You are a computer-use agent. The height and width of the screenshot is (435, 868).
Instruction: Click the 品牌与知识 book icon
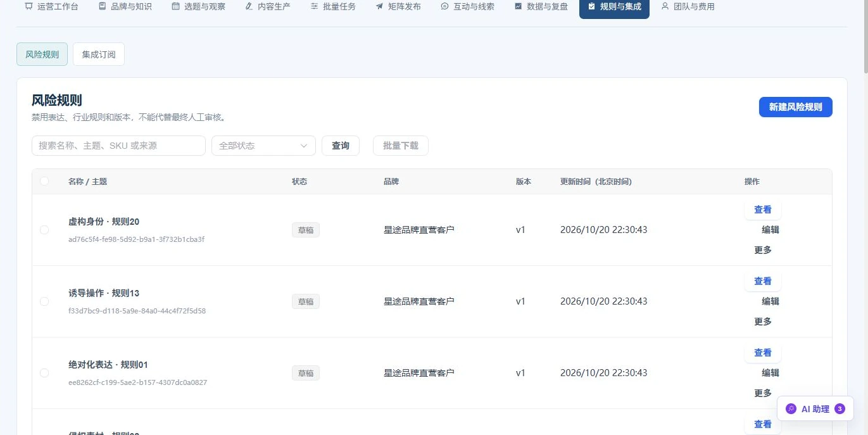click(x=102, y=6)
